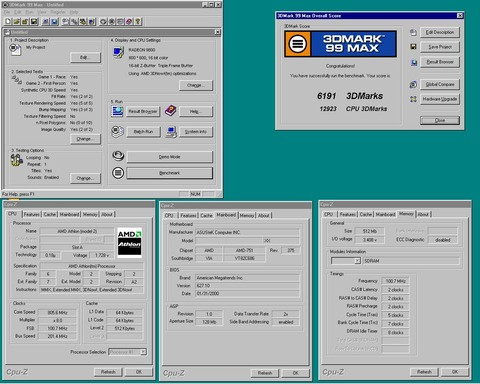Click the AMD Athlon logo in CPU-Z
The height and width of the screenshot is (384, 480).
coord(130,243)
